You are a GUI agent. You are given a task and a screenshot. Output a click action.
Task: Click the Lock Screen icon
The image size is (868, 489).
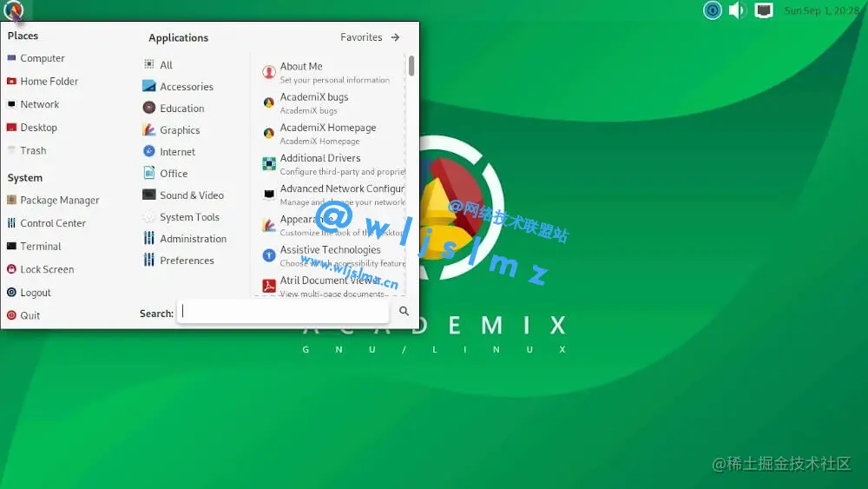(11, 269)
